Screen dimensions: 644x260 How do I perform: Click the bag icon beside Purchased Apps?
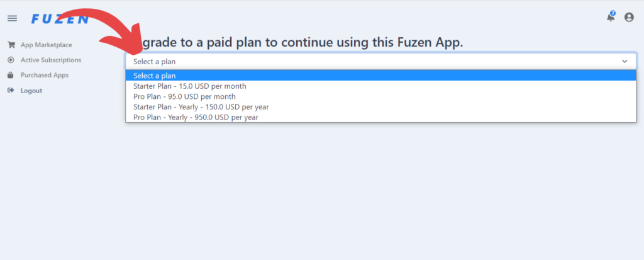[x=11, y=76]
